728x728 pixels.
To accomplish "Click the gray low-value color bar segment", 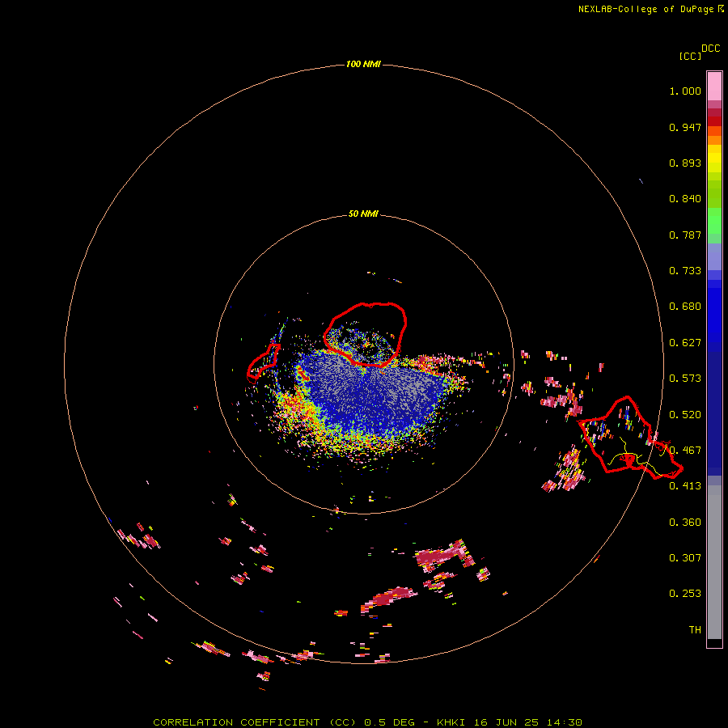I will pos(714,562).
